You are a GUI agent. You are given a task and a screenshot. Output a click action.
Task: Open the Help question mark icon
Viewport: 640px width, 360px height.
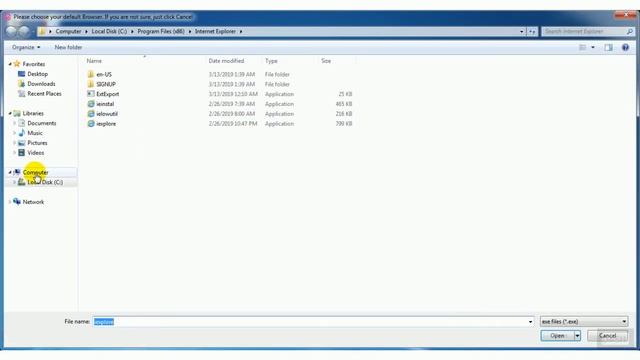tap(625, 47)
